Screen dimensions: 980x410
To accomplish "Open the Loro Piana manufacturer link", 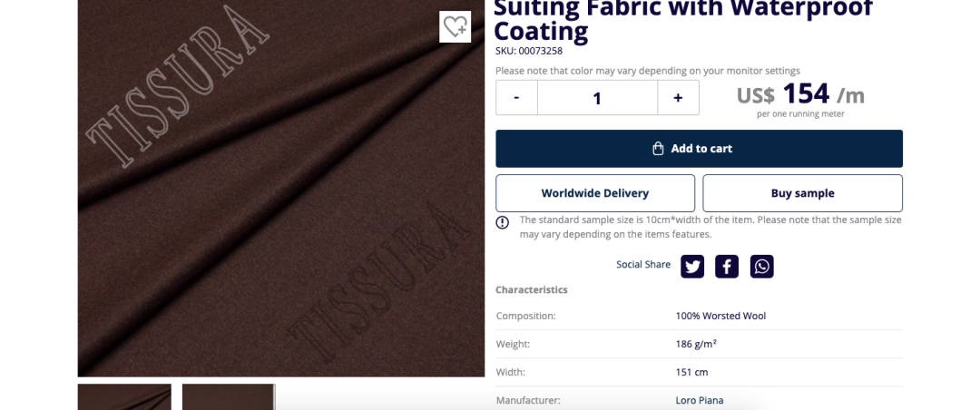I will point(700,400).
